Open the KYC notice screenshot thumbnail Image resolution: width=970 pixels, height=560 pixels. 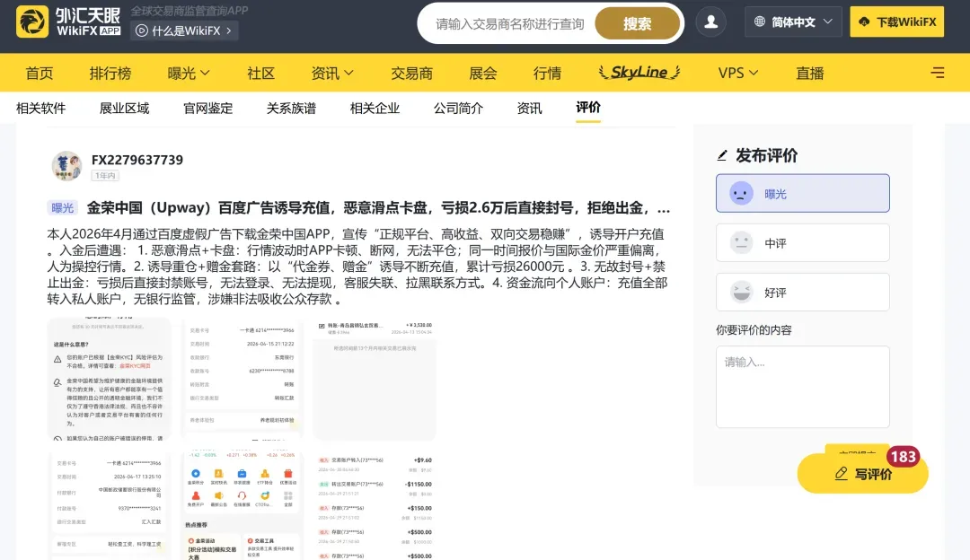tap(109, 379)
